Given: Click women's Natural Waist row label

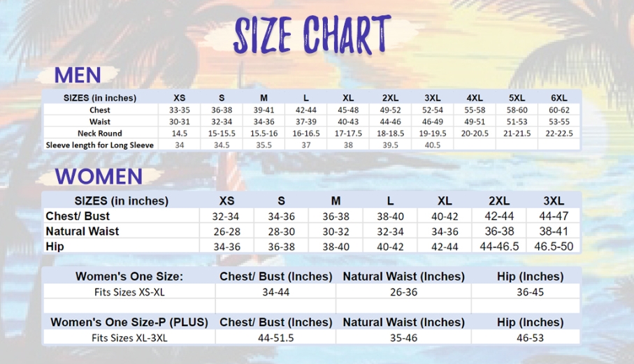Looking at the screenshot, I should coord(82,231).
